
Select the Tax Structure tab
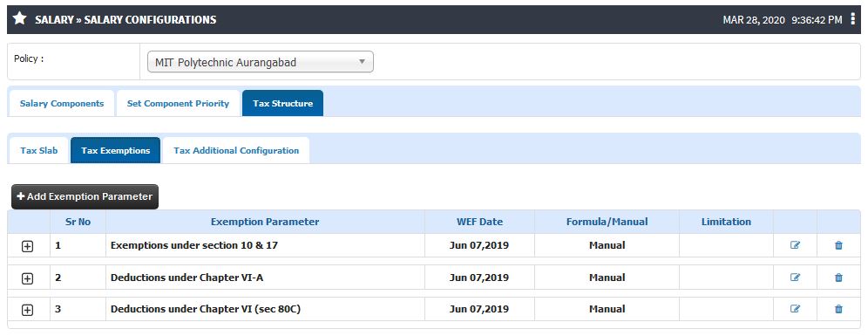[283, 104]
